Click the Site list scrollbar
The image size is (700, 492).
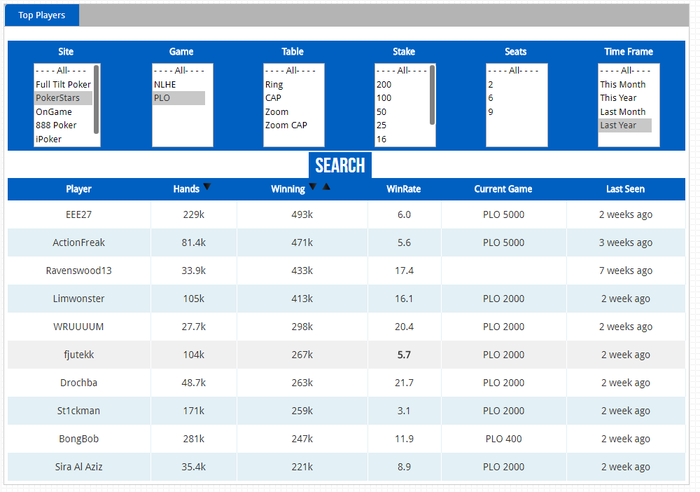point(96,99)
